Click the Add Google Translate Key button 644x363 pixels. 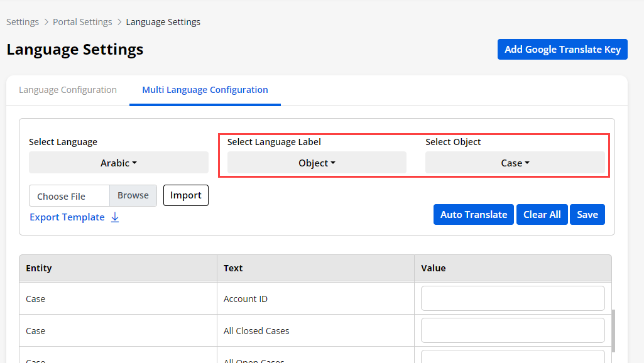tap(562, 49)
